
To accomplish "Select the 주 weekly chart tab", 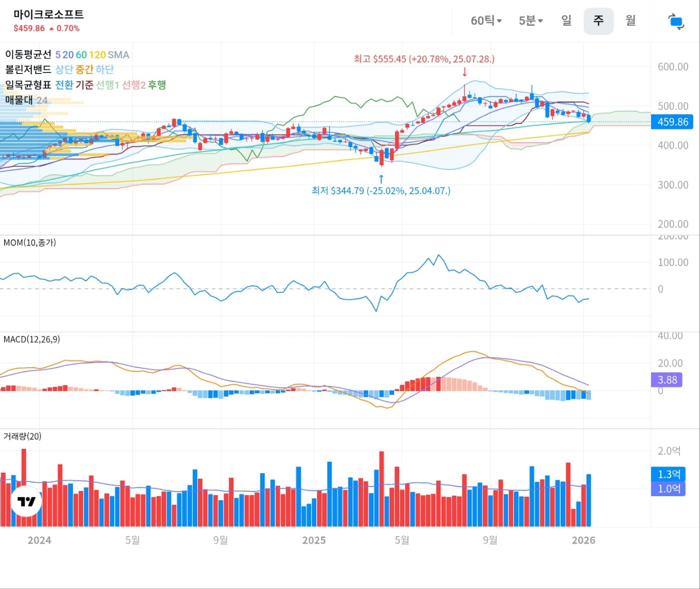I will (x=598, y=21).
